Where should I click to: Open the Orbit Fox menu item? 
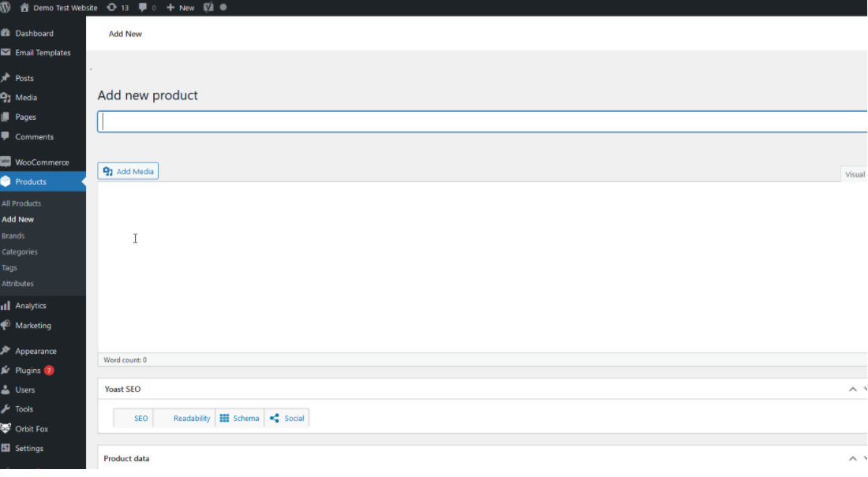[32, 429]
